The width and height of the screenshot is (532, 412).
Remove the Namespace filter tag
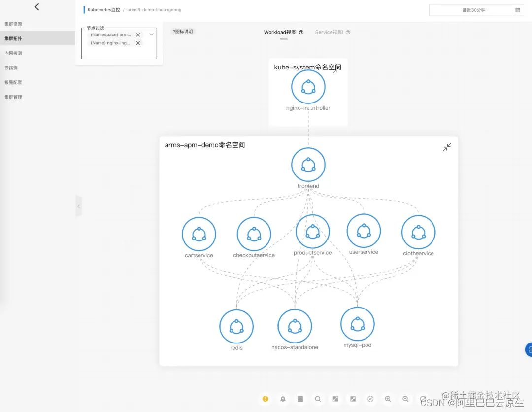click(138, 35)
